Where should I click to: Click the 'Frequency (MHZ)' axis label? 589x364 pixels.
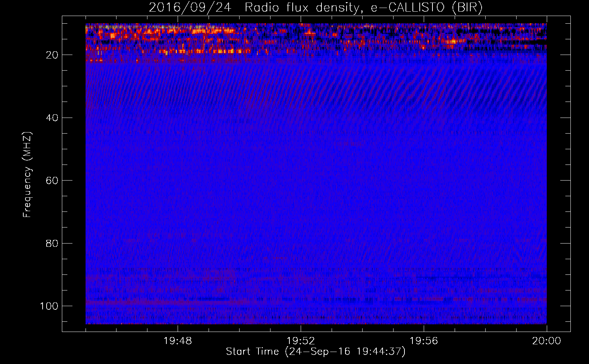pos(28,174)
